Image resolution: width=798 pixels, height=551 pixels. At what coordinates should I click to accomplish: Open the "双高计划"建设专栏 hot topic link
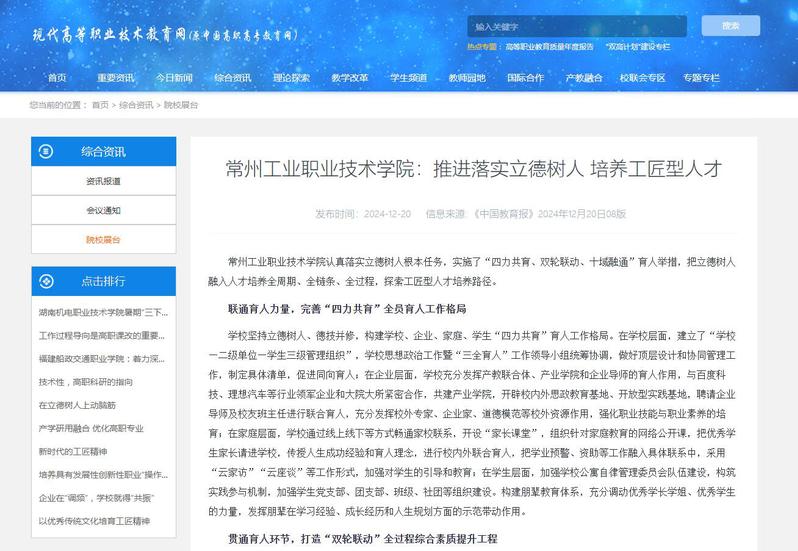tap(638, 47)
